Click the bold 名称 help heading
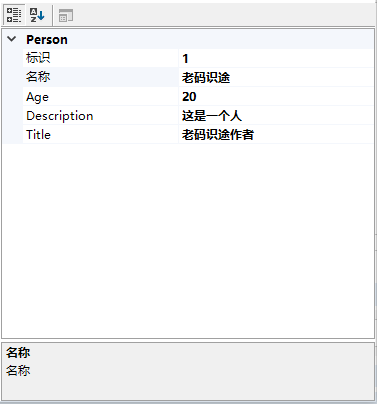The width and height of the screenshot is (377, 404). point(18,352)
